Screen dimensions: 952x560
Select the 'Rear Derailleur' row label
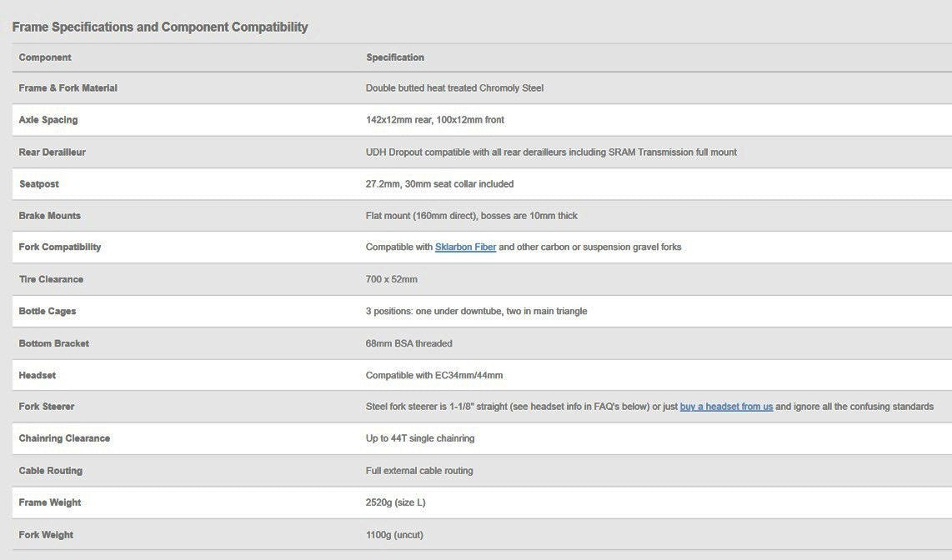click(53, 152)
